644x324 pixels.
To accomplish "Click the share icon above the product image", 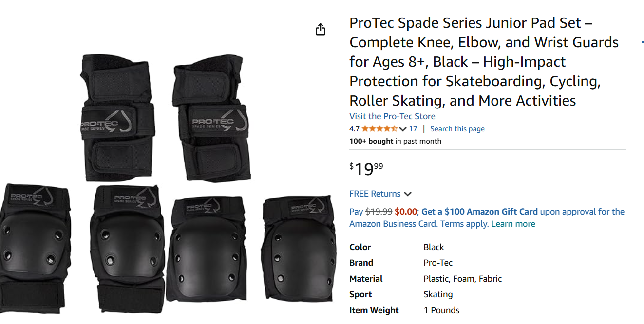I will 320,30.
